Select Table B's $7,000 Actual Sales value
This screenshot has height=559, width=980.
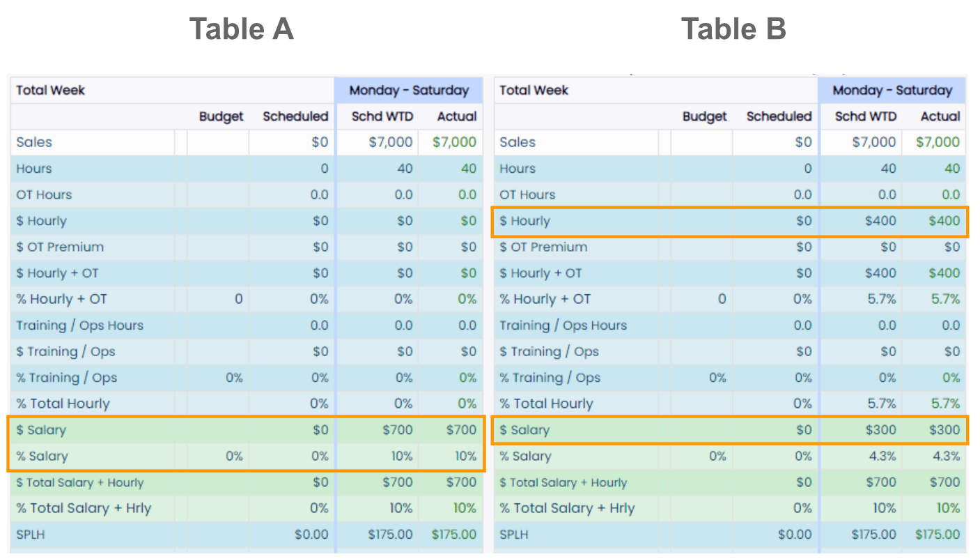coord(938,142)
